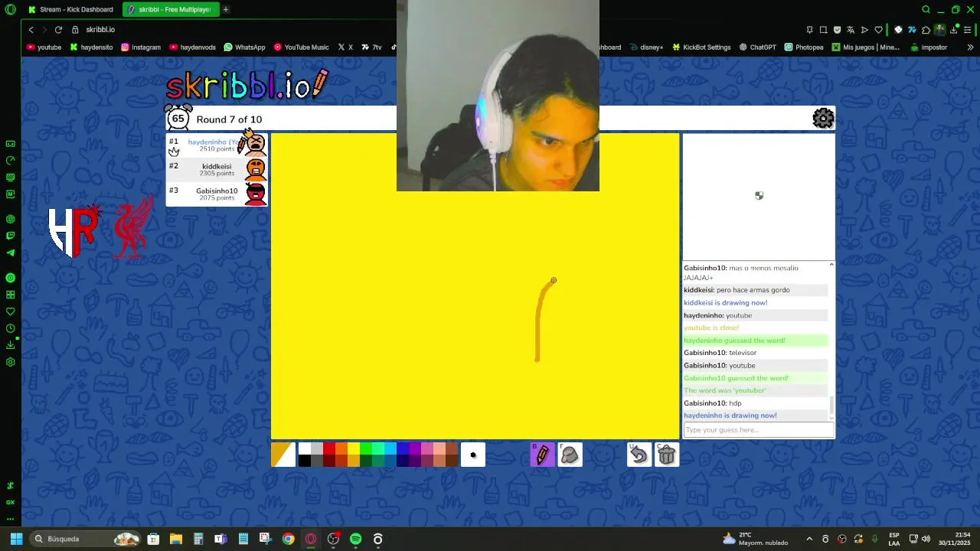Image resolution: width=980 pixels, height=551 pixels.
Task: Pick the black color swatch
Action: (305, 461)
